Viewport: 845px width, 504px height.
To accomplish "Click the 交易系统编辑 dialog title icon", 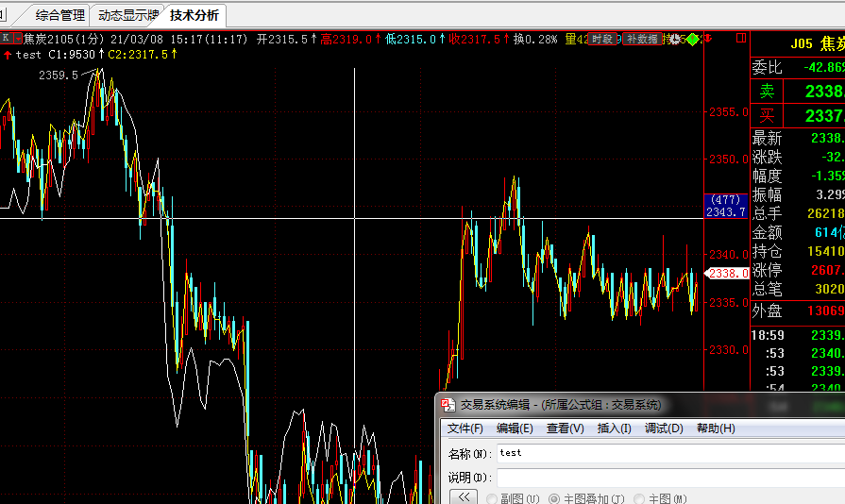I will (448, 405).
